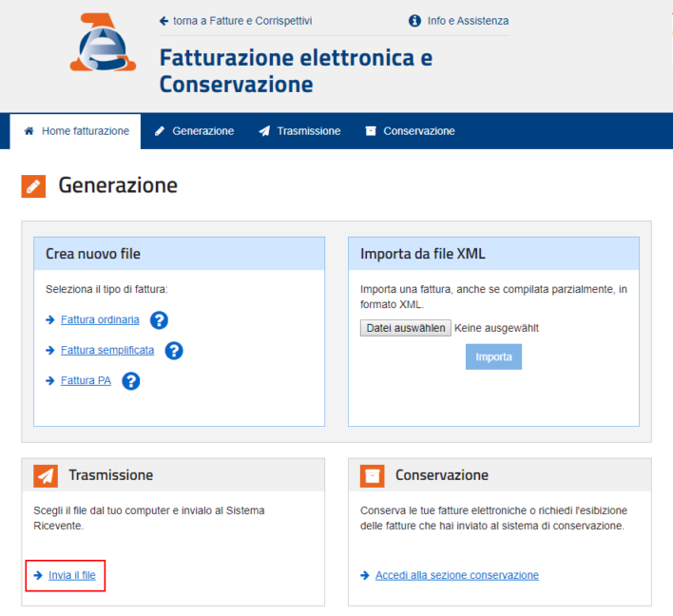Go to Home fatturazione tab

76,131
